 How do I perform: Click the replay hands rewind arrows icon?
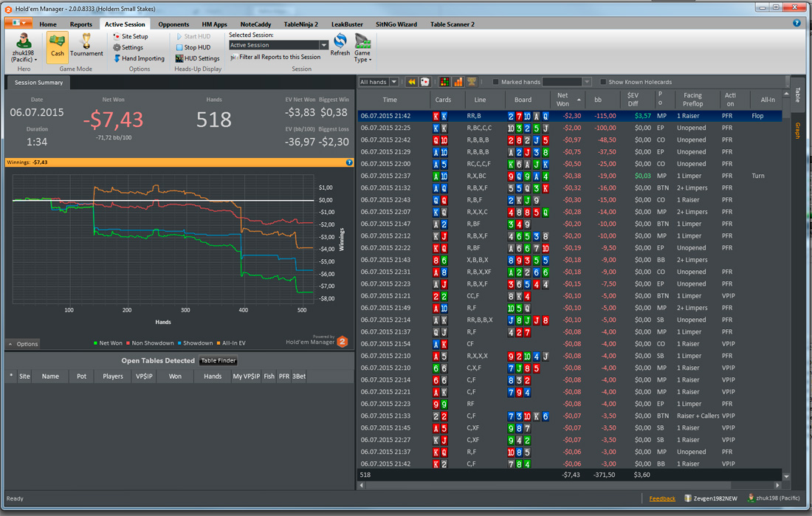coord(412,82)
